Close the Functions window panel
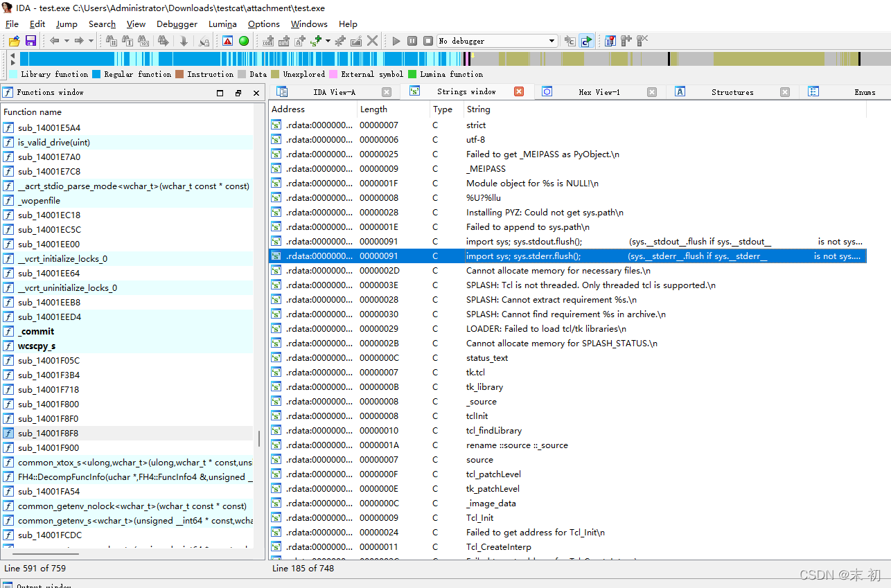 coord(256,92)
